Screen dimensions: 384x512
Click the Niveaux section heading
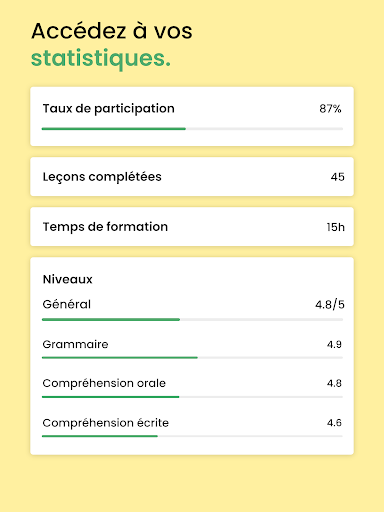(68, 279)
